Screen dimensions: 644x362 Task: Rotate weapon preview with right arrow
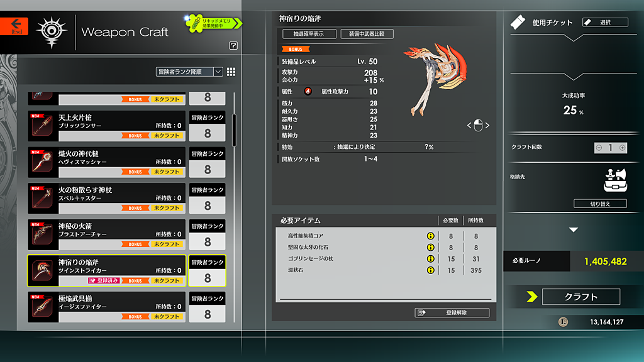[x=487, y=126]
